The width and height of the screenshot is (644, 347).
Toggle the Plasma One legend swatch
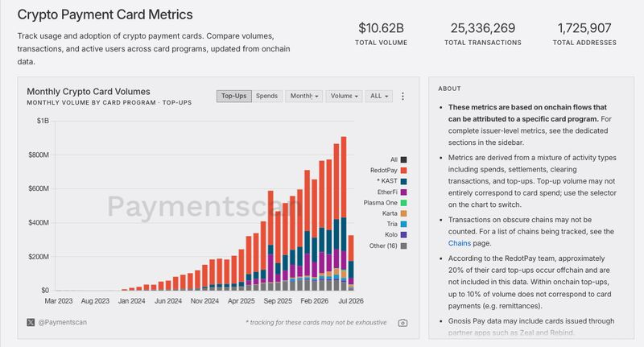pyautogui.click(x=404, y=203)
